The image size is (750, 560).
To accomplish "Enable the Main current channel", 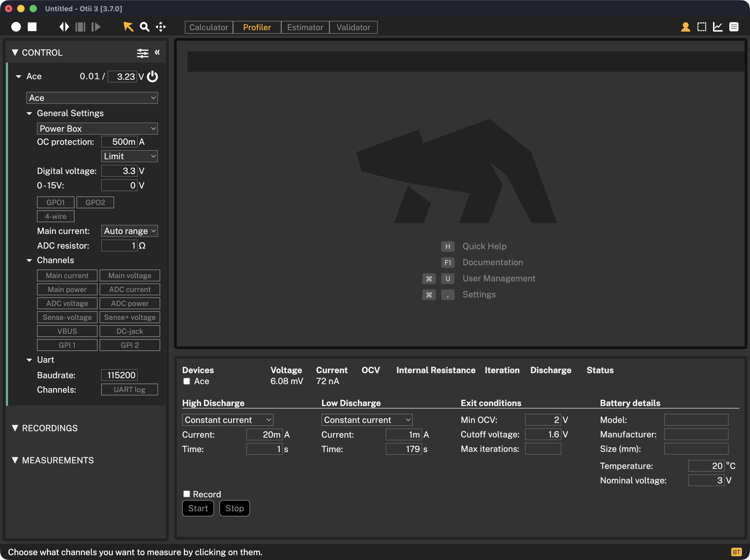I will (x=67, y=275).
